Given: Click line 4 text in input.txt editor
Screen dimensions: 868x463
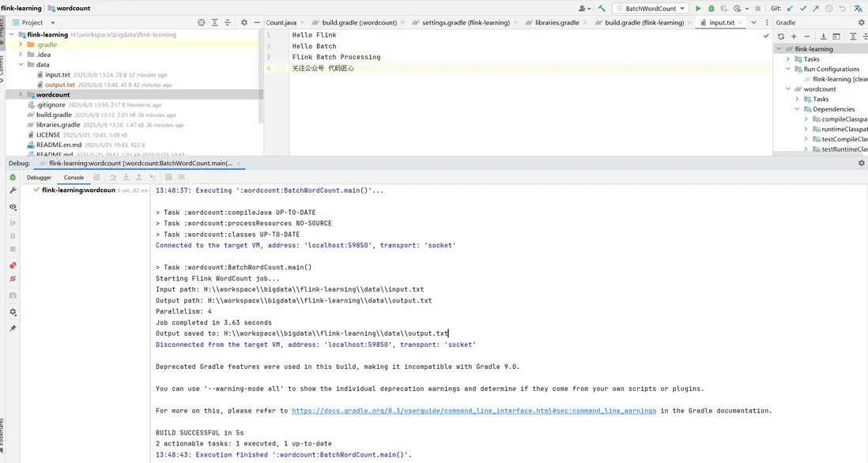Looking at the screenshot, I should pos(323,69).
